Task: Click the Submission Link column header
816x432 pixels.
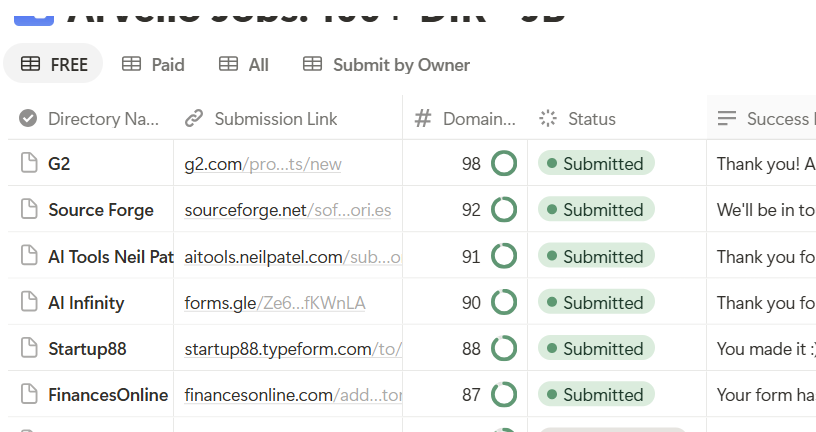Action: 288,119
